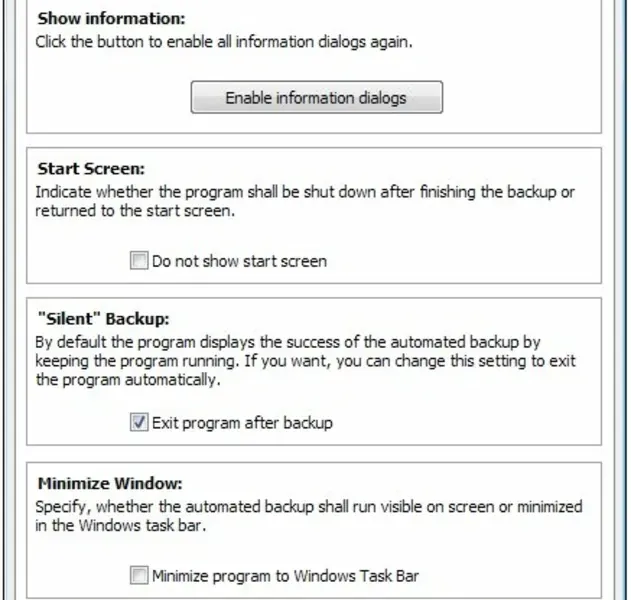The height and width of the screenshot is (600, 631).
Task: Select the '"Silent" Backup:' section heading
Action: pyautogui.click(x=104, y=320)
